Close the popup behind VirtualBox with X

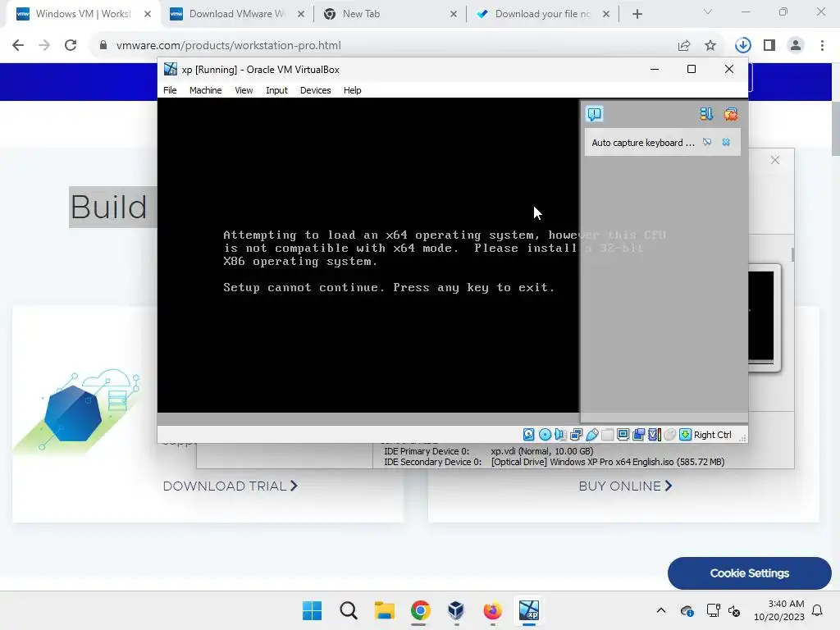(775, 160)
